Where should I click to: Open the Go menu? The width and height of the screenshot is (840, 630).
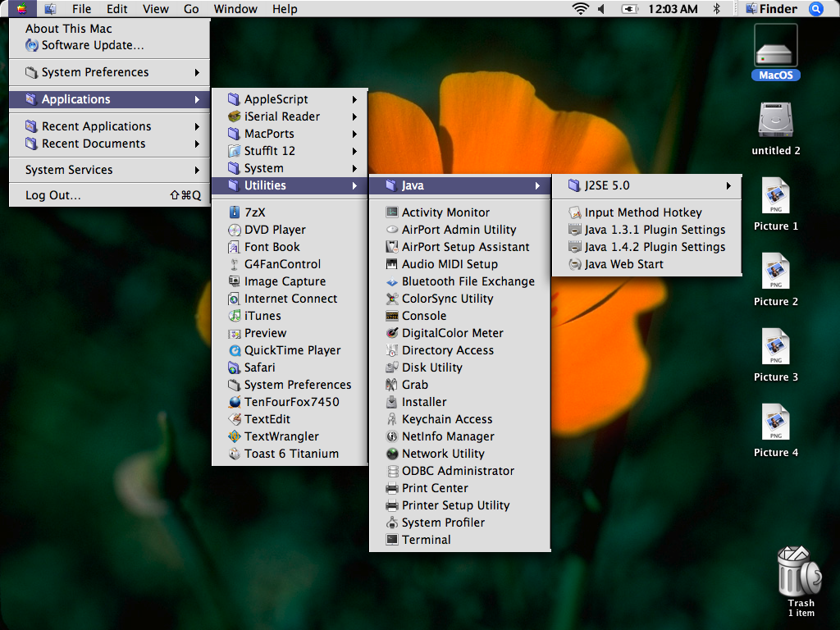click(x=191, y=8)
